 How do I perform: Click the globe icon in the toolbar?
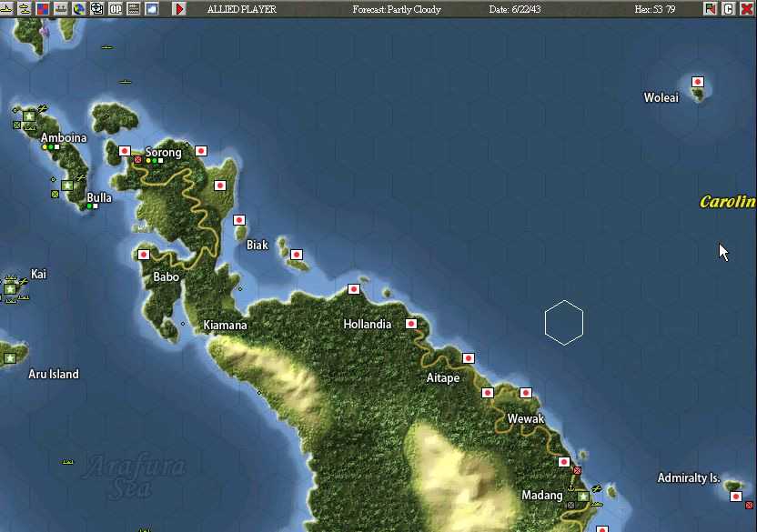[78, 9]
